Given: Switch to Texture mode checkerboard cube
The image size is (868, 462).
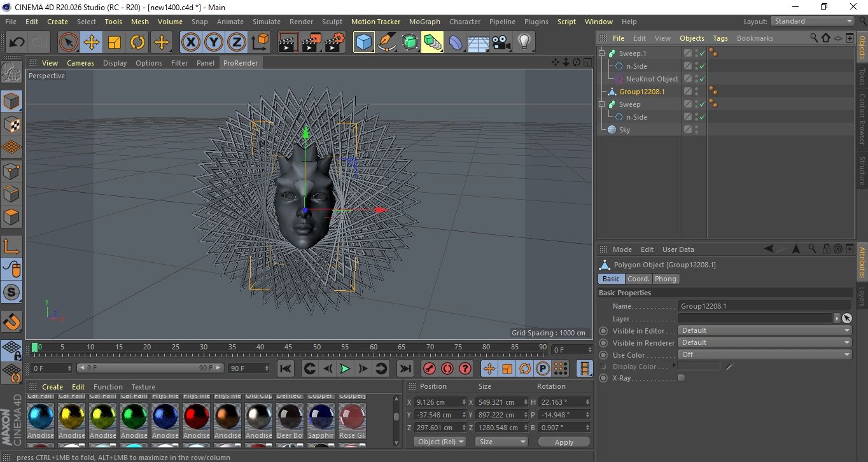Looking at the screenshot, I should [11, 124].
